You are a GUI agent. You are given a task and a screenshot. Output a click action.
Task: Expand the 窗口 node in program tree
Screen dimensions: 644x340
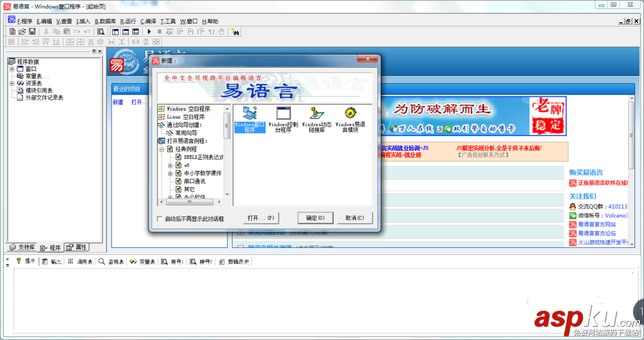12,69
